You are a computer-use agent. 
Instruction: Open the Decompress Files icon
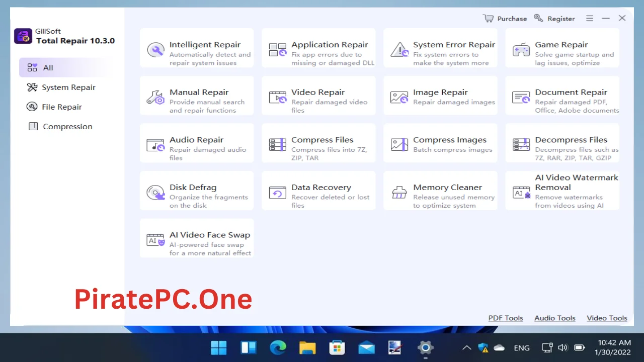521,145
